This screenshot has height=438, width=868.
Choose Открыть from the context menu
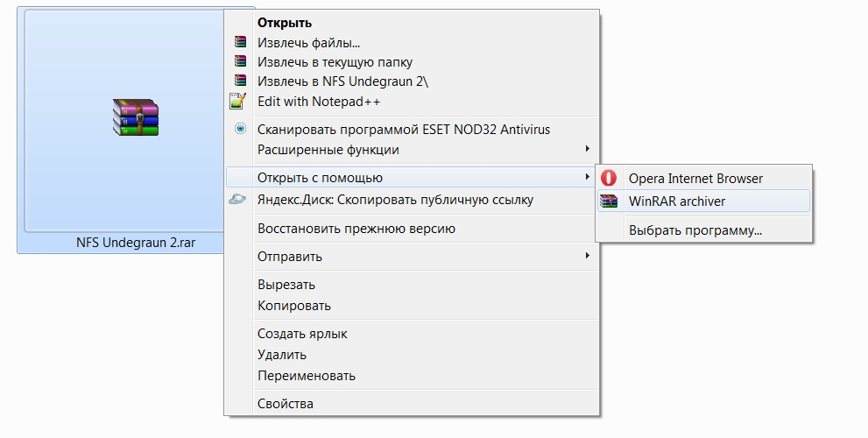coord(413,23)
